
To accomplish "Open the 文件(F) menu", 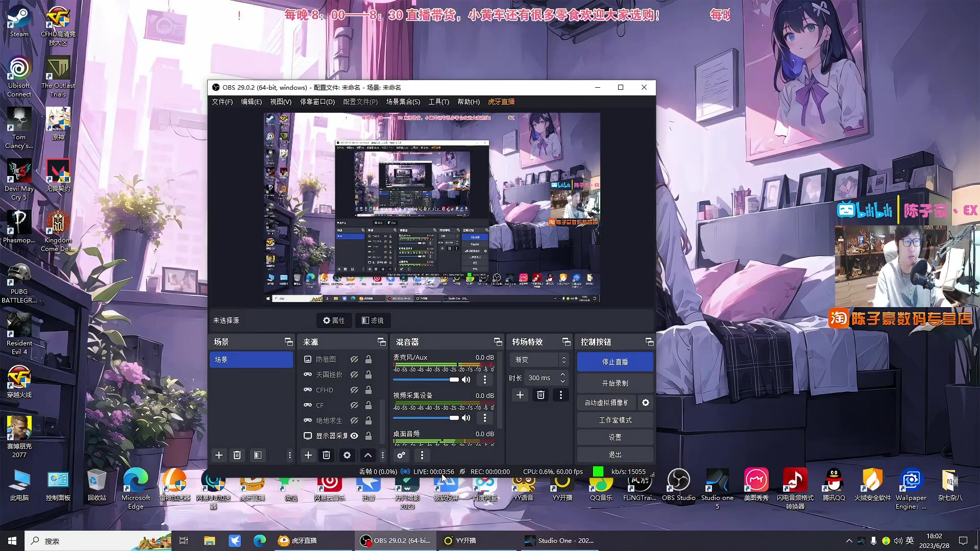I will pos(222,102).
